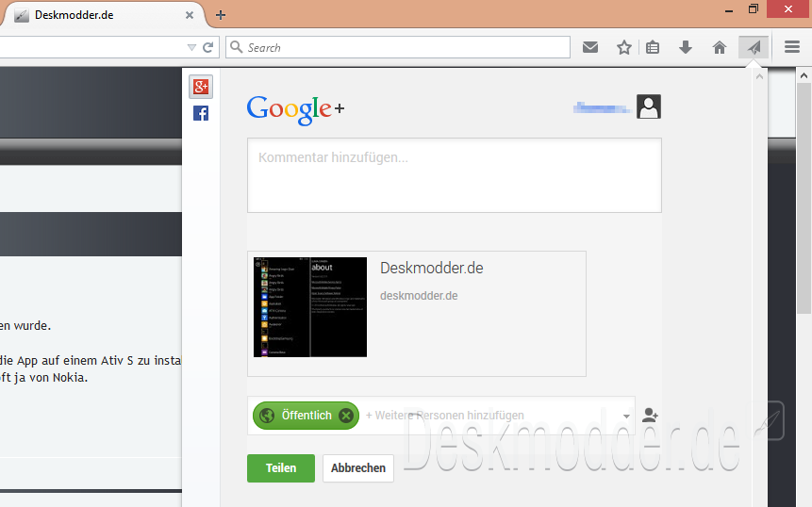Click the Google+ logo

point(295,109)
